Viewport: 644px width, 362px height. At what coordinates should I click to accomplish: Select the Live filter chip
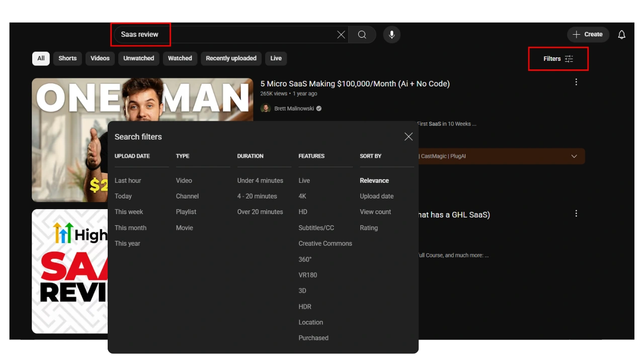(x=276, y=58)
